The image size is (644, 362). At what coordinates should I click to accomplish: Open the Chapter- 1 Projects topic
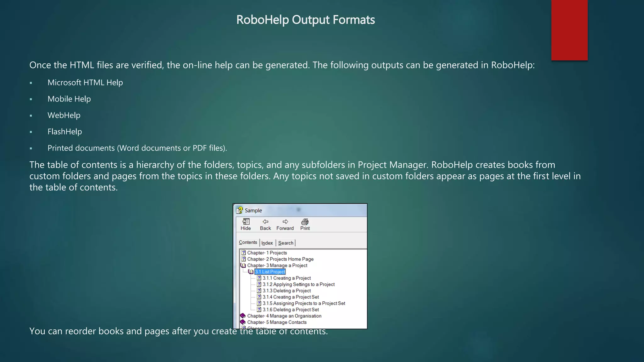267,253
